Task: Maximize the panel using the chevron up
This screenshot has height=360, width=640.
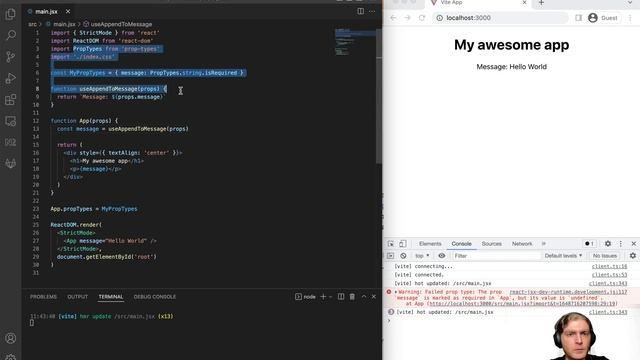Action: [364, 297]
